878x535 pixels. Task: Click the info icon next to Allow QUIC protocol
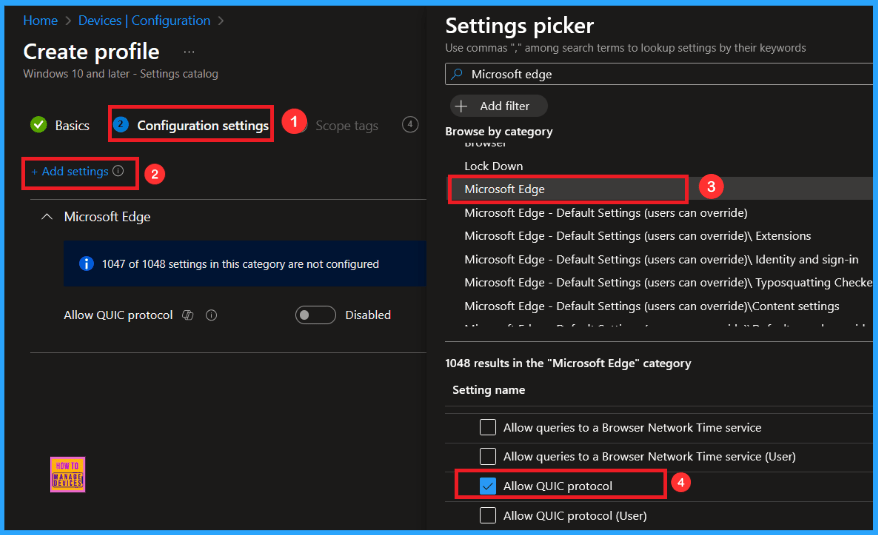211,315
